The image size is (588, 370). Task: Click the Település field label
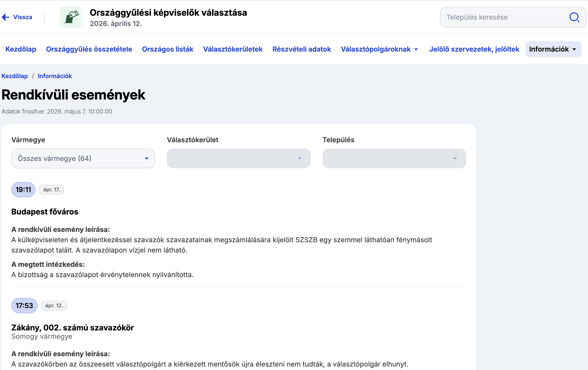click(338, 140)
